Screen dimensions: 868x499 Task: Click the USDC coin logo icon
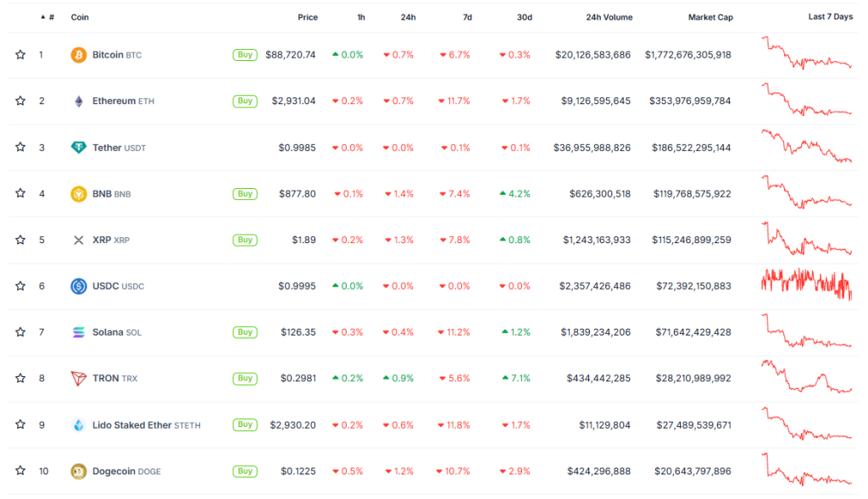pos(79,286)
